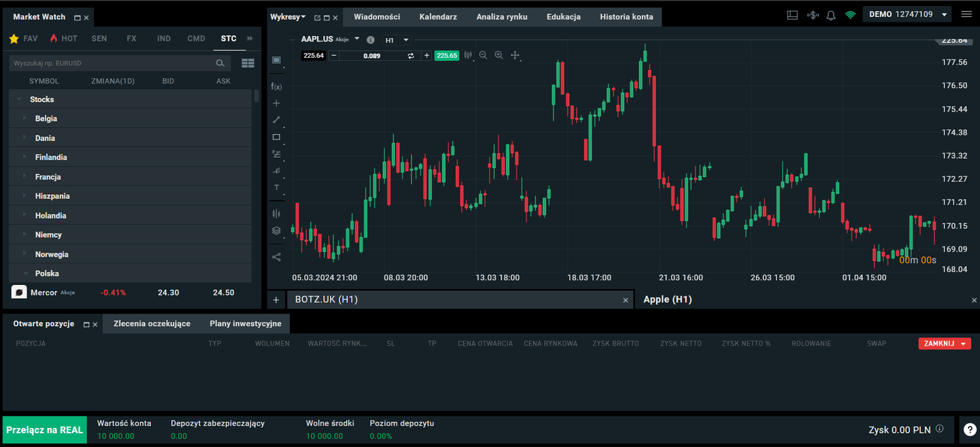
Task: Toggle Market Watch grid view
Action: (x=248, y=63)
